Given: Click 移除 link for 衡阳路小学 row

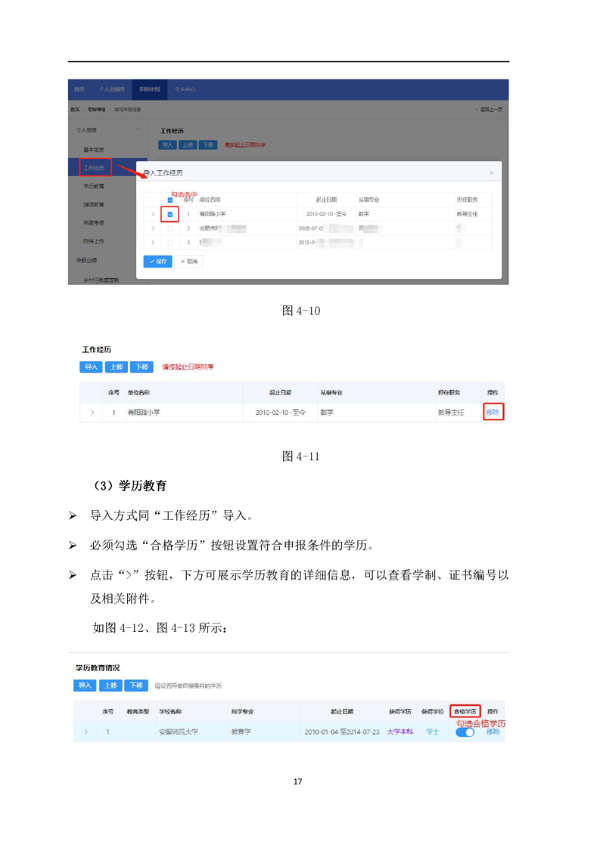Looking at the screenshot, I should 493,411.
